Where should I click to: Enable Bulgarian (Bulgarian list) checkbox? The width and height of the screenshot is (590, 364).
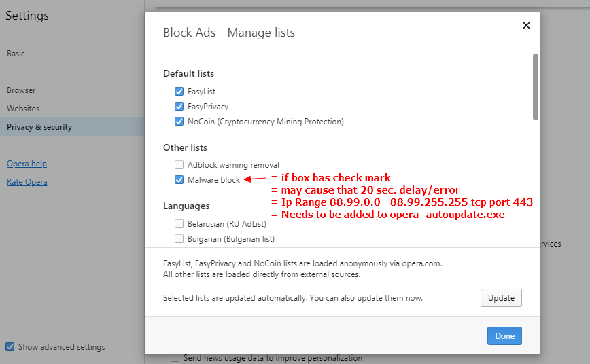(x=179, y=239)
